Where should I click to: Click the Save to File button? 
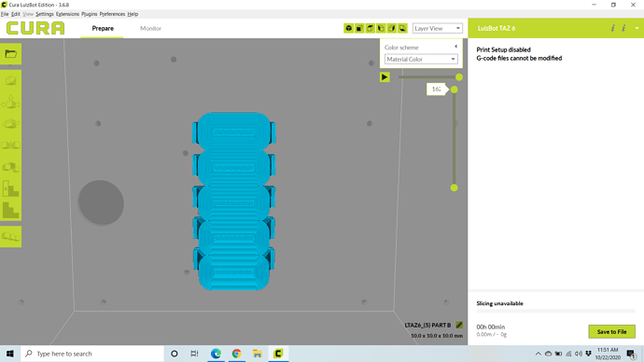pos(611,331)
